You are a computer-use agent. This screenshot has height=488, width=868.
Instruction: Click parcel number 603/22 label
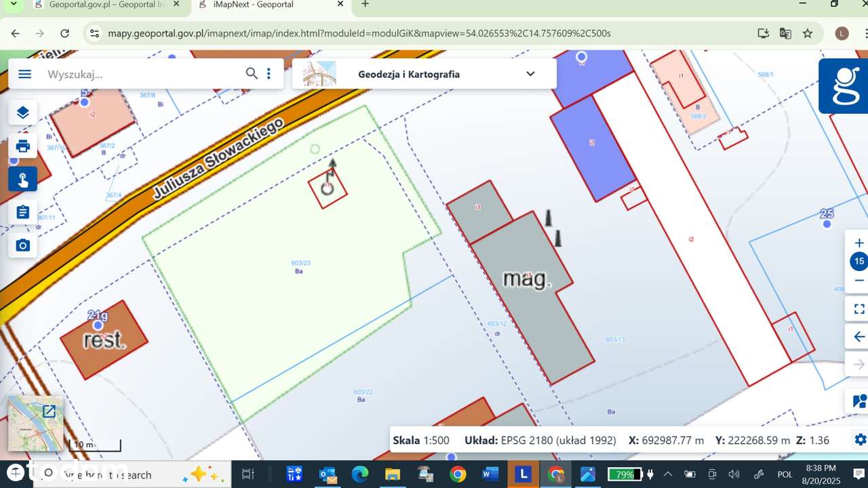(363, 392)
